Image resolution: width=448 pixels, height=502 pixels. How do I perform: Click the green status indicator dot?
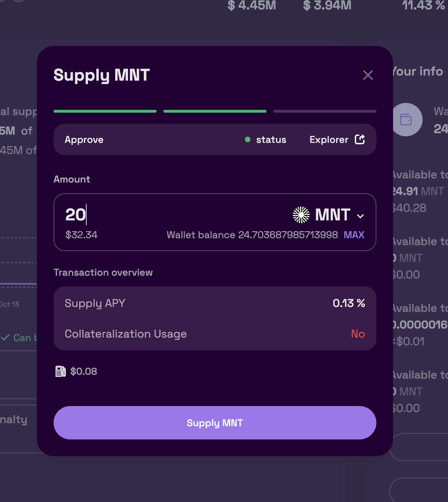click(x=248, y=139)
